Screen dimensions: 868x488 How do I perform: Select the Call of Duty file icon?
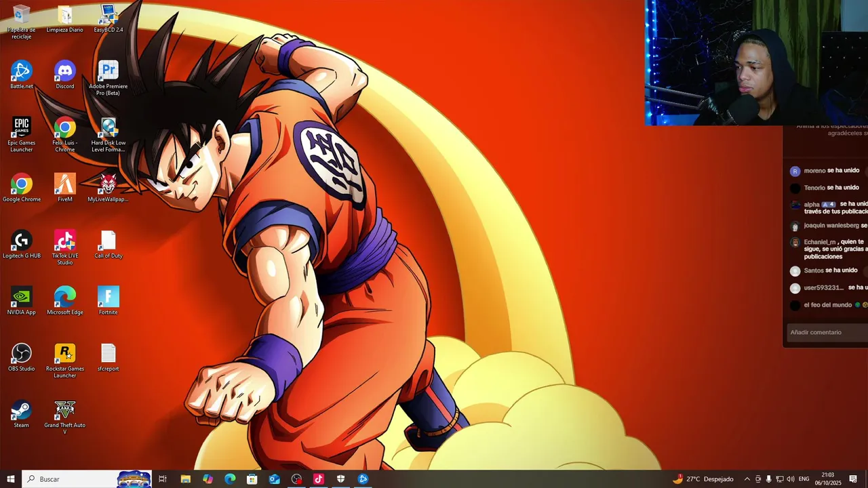coord(108,244)
